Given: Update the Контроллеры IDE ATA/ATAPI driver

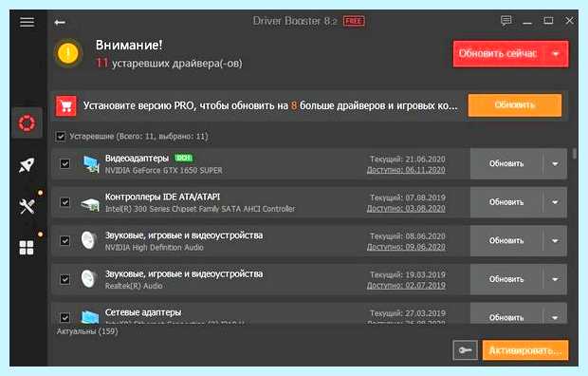Looking at the screenshot, I should pyautogui.click(x=506, y=202).
